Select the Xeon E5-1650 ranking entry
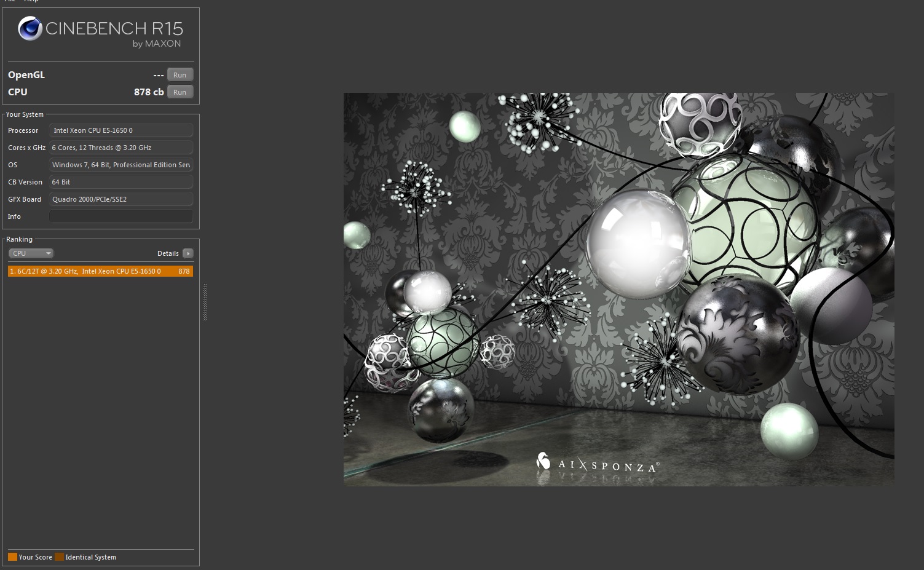924x570 pixels. (x=100, y=271)
